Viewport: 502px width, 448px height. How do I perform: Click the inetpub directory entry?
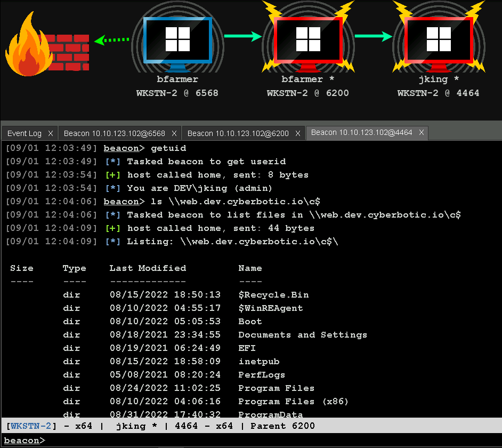tap(258, 362)
